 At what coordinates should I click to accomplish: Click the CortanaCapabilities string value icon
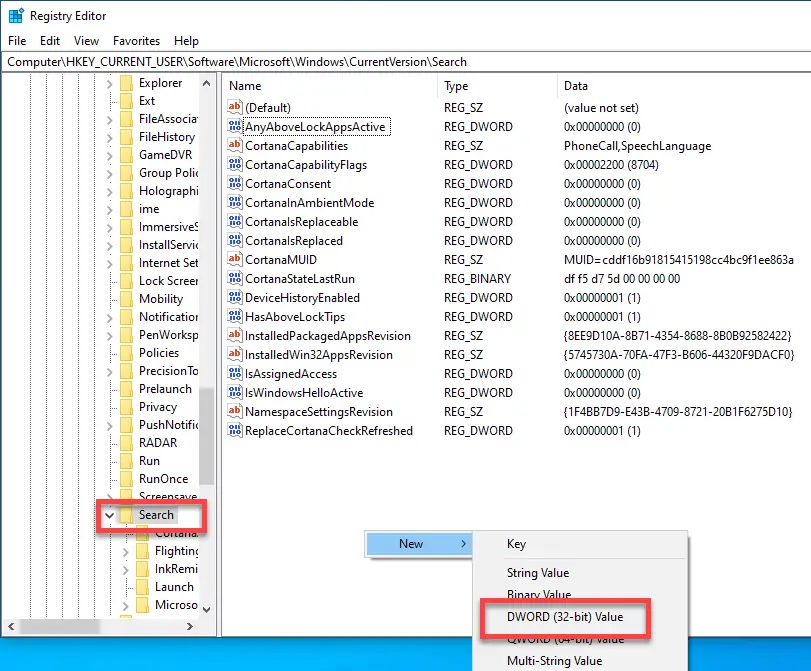pos(235,145)
